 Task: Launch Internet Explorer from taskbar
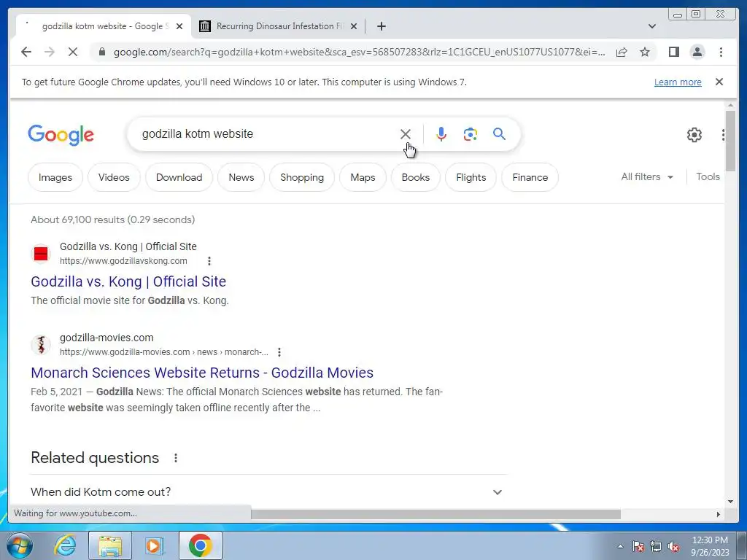click(x=65, y=545)
